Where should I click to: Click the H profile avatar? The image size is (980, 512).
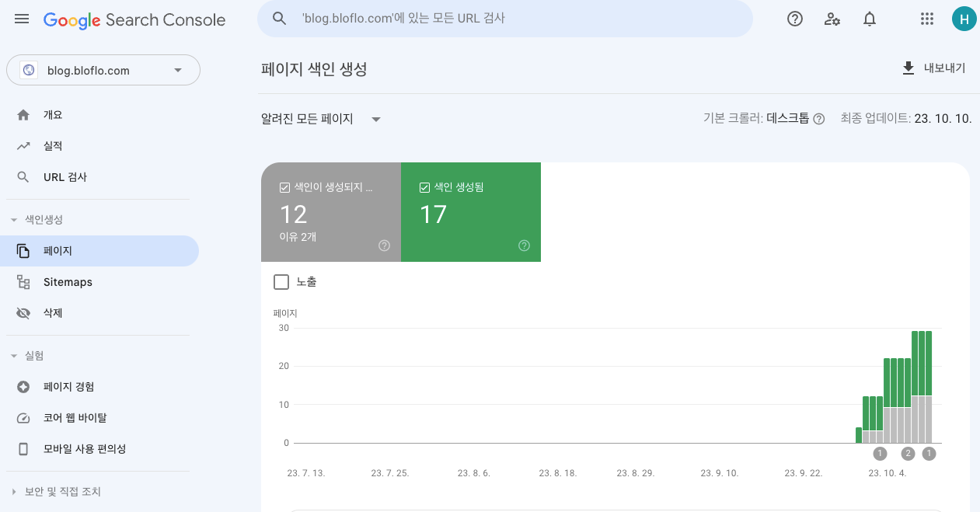coord(964,19)
